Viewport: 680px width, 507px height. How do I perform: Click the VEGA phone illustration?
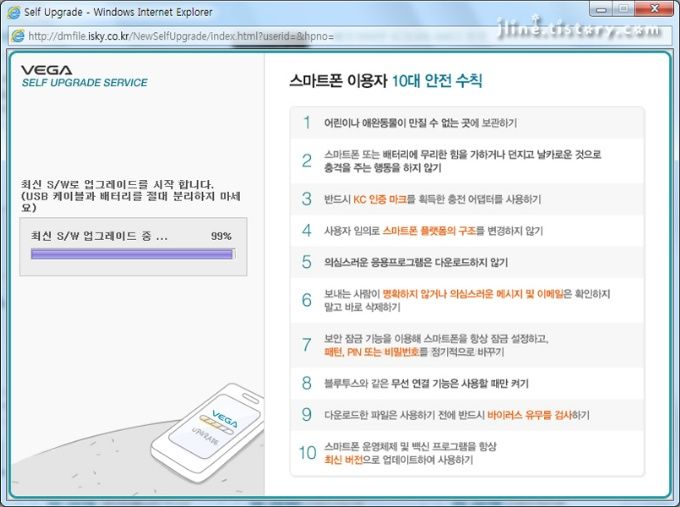[208, 432]
